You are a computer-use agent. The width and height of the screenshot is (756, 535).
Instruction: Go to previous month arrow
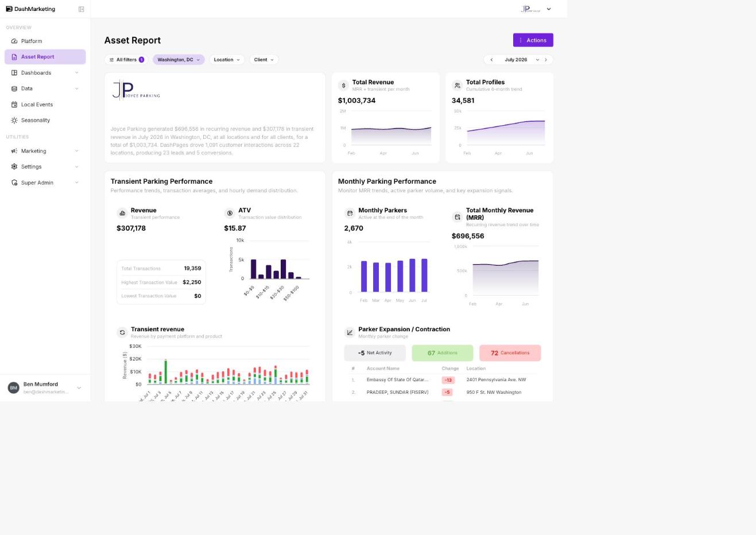click(491, 60)
